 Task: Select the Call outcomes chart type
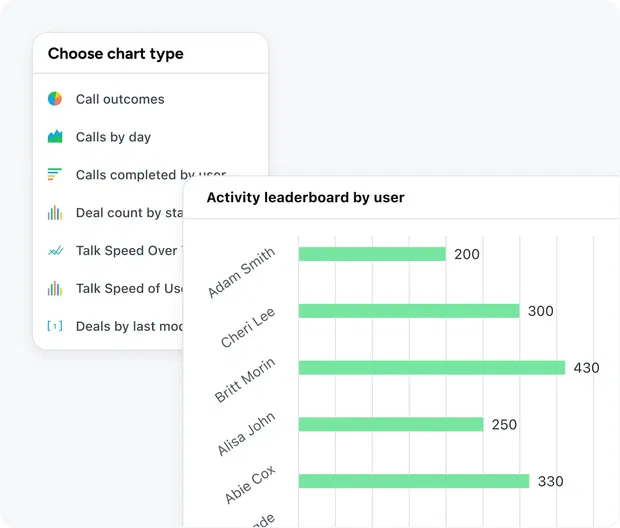120,99
